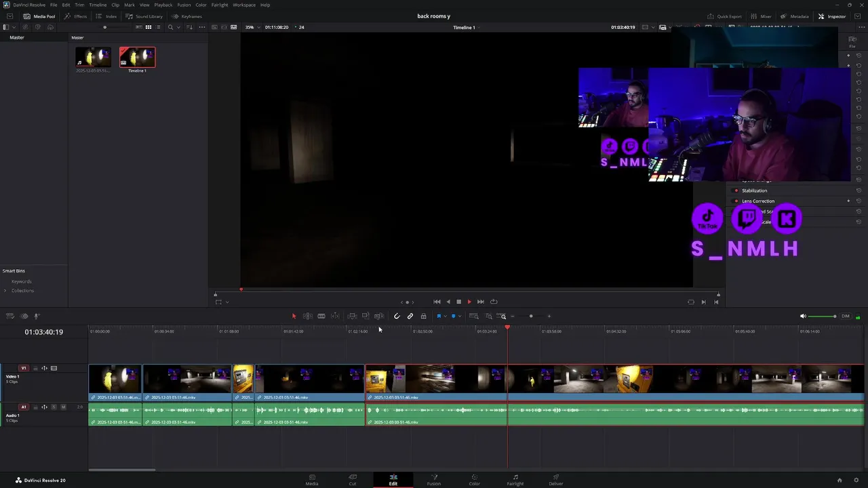Toggle the Inspector panel

click(832, 16)
